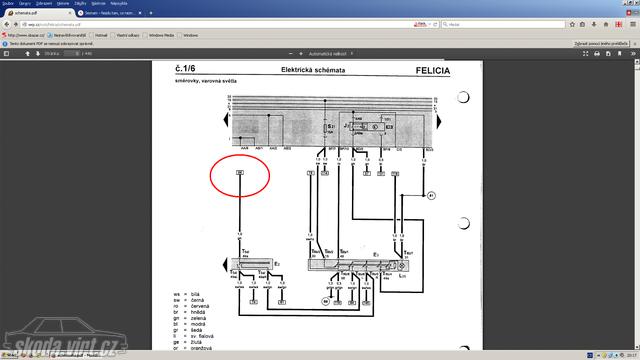The width and height of the screenshot is (640, 360).
Task: Switch to the Seznam browser tab
Action: pyautogui.click(x=110, y=13)
